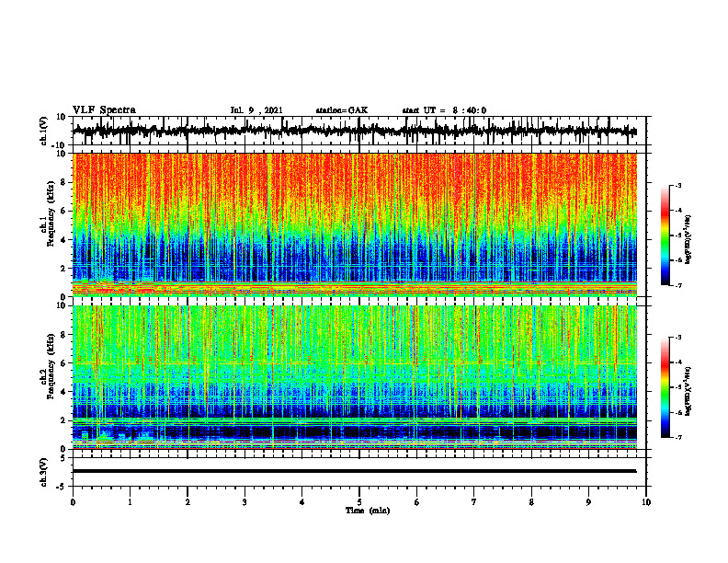728x563 pixels.
Task: Click the "station=GAK" header label
Action: 342,110
